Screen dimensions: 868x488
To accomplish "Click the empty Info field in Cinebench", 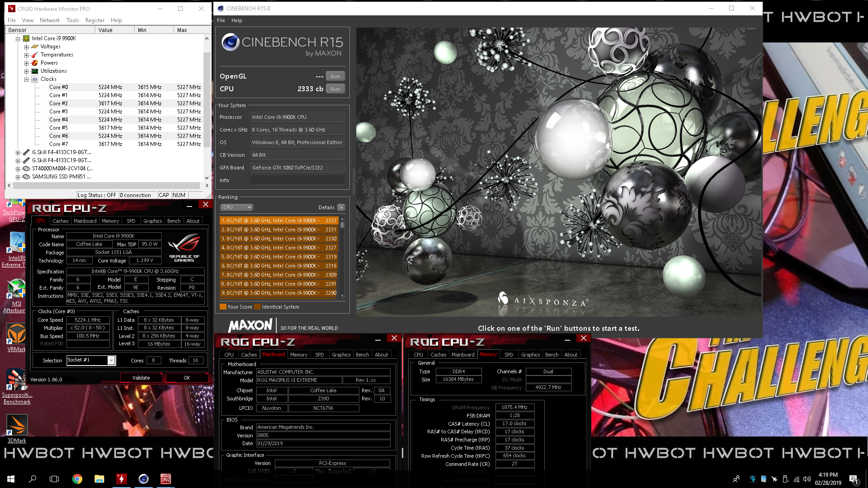I will coord(297,180).
